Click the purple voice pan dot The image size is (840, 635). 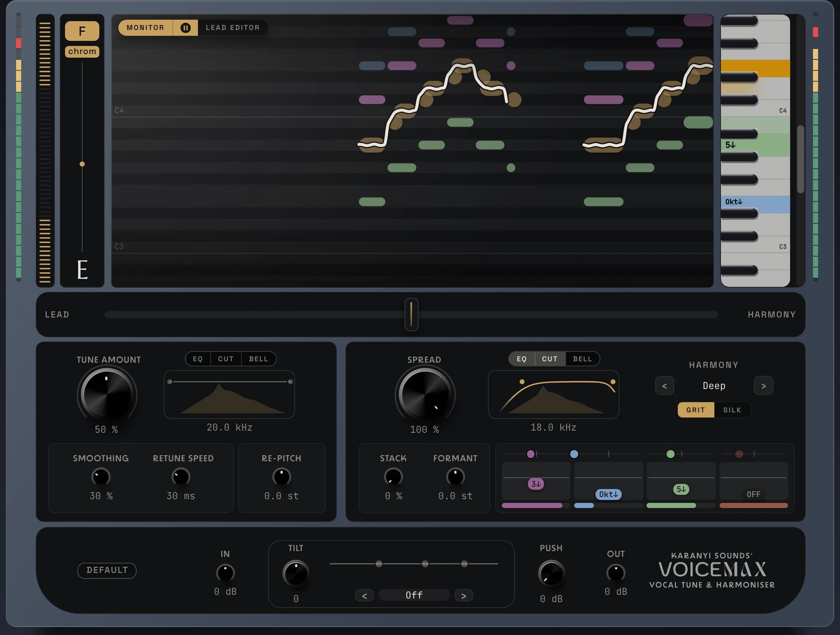pos(531,454)
